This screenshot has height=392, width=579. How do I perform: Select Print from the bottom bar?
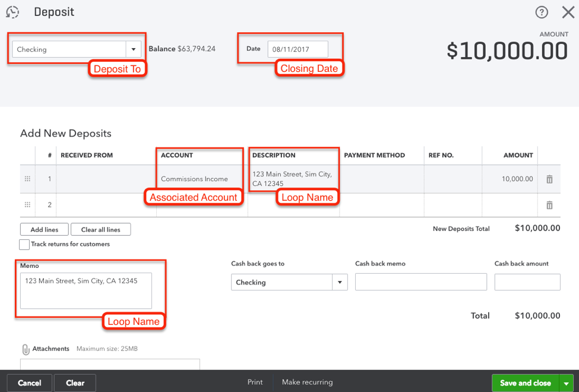[x=255, y=382]
